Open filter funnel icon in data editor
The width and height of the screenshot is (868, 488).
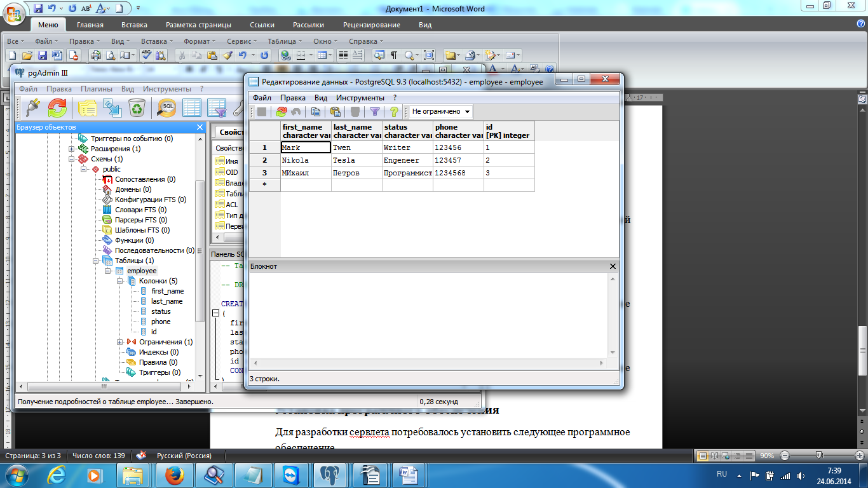click(375, 112)
